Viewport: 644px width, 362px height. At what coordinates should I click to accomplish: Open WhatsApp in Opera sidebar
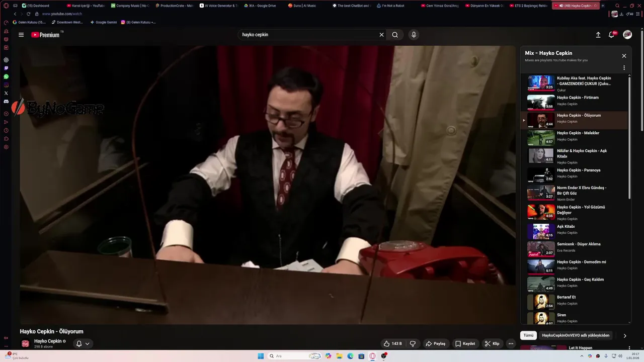6,76
